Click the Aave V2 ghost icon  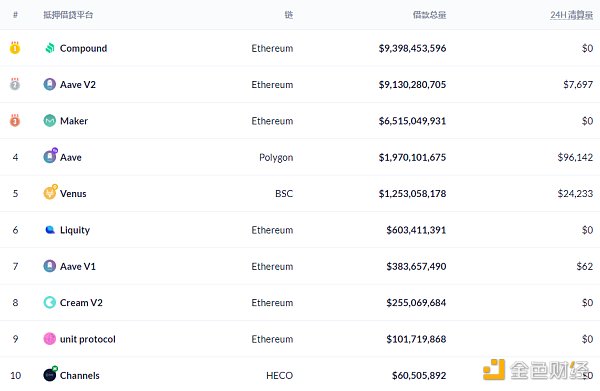[50, 84]
